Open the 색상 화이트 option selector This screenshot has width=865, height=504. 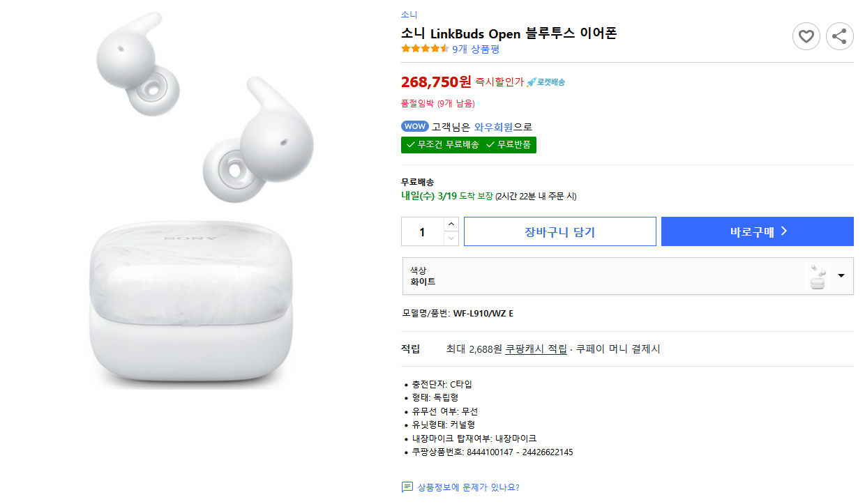[600, 276]
